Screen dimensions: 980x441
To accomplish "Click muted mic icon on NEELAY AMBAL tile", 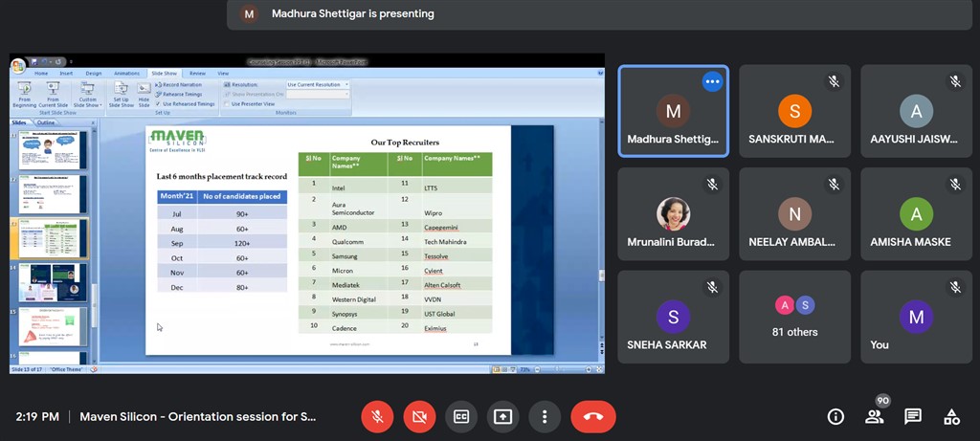I will click(834, 184).
